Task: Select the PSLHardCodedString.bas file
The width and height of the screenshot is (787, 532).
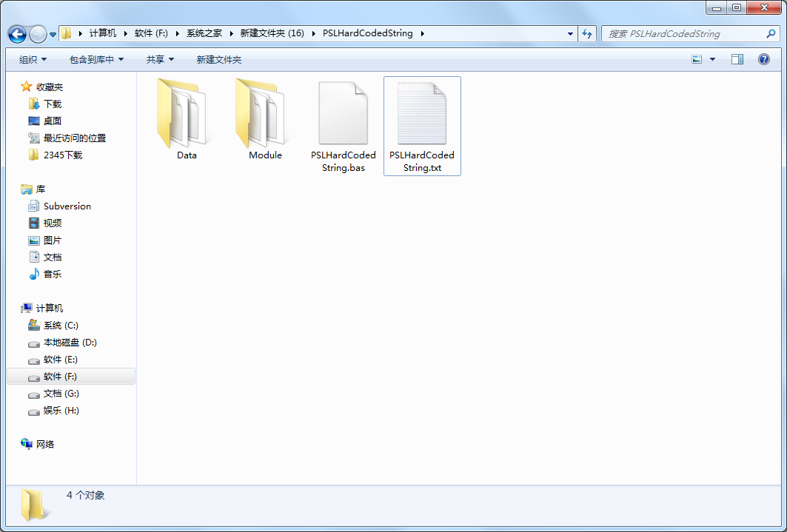Action: tap(344, 126)
